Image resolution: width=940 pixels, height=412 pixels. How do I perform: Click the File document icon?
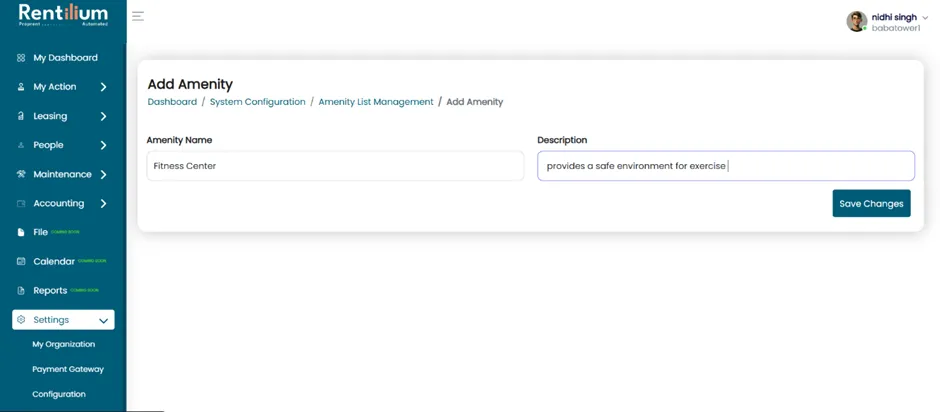click(x=21, y=233)
